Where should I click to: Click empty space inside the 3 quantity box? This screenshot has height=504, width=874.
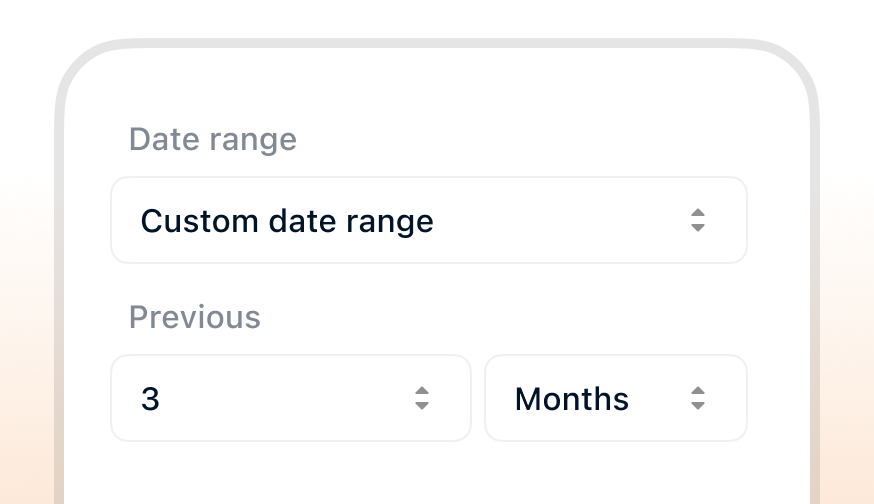(290, 399)
